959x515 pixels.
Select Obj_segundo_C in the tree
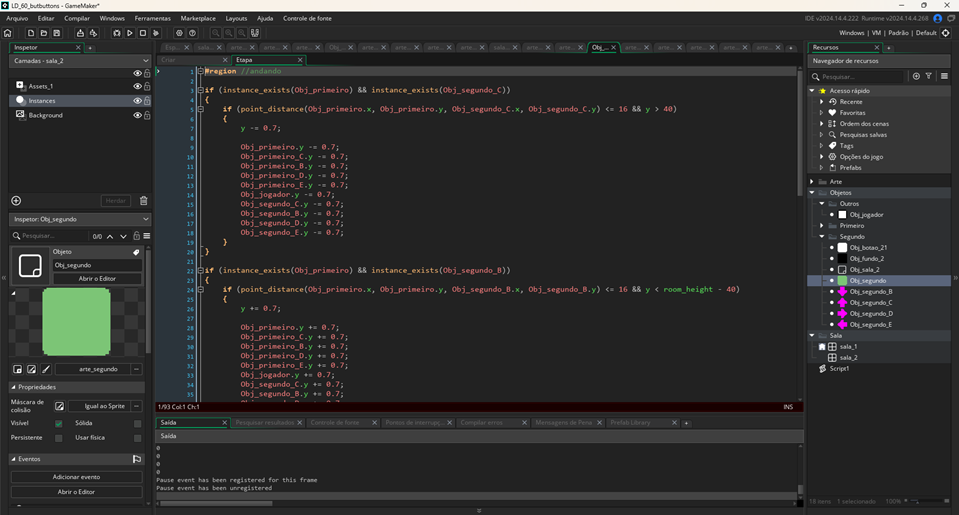[x=871, y=303]
